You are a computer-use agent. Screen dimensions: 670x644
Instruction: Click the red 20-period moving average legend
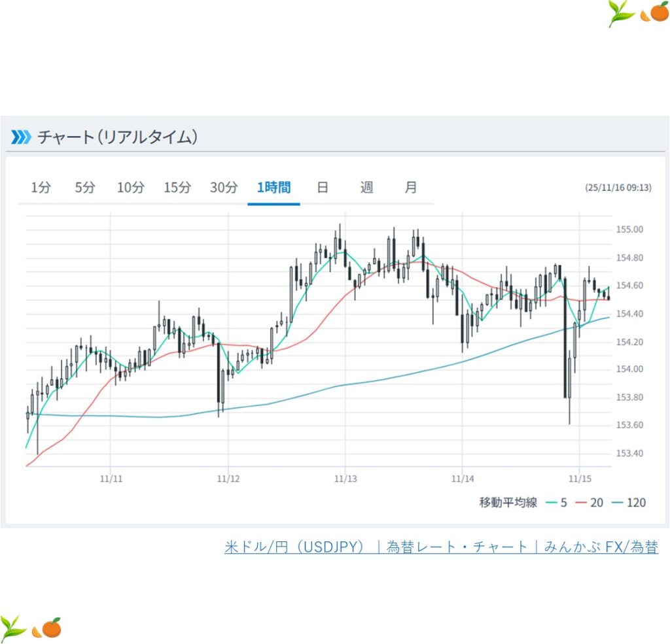(x=589, y=502)
